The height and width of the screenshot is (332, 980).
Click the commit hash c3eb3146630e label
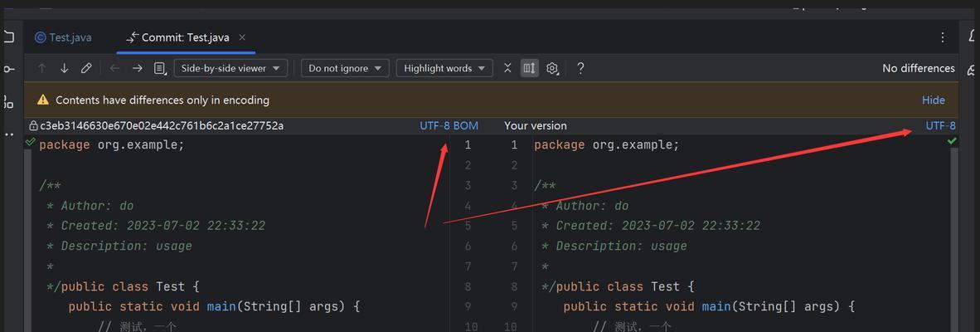pyautogui.click(x=162, y=125)
